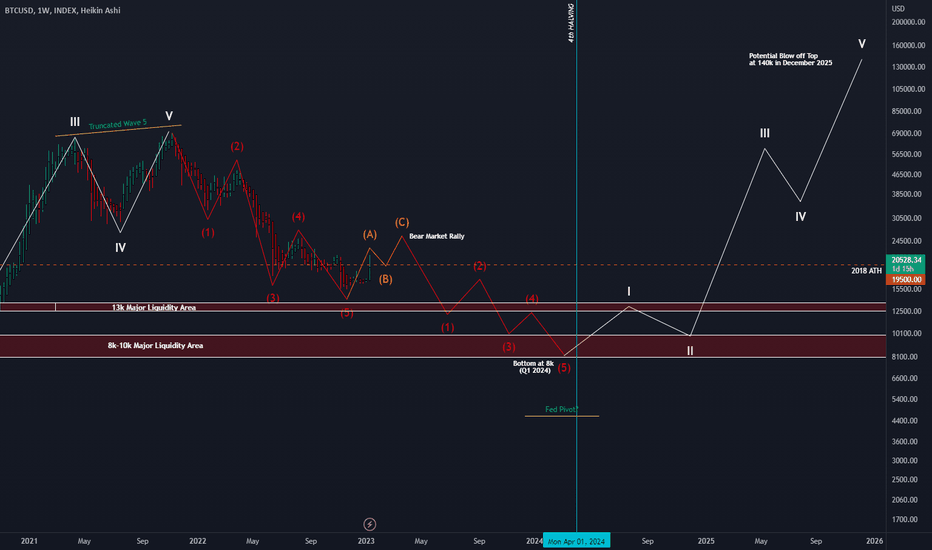Click the orange (C) wave label
Viewport: 932px width, 550px height.
402,222
